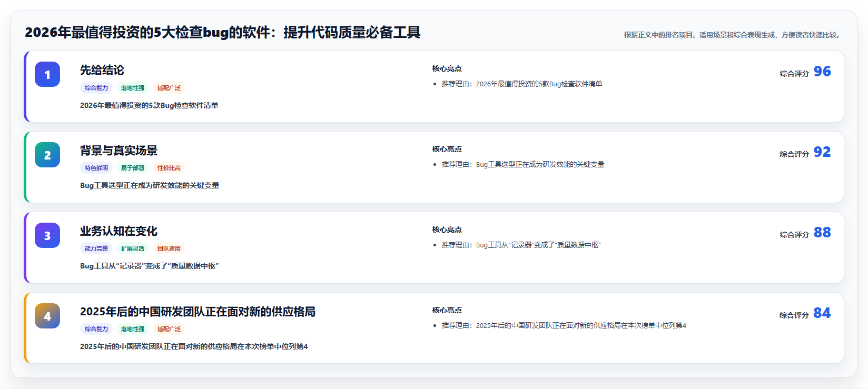Screen dimensions: 868x389
Task: Select the heading 先给结论
Action: 102,70
